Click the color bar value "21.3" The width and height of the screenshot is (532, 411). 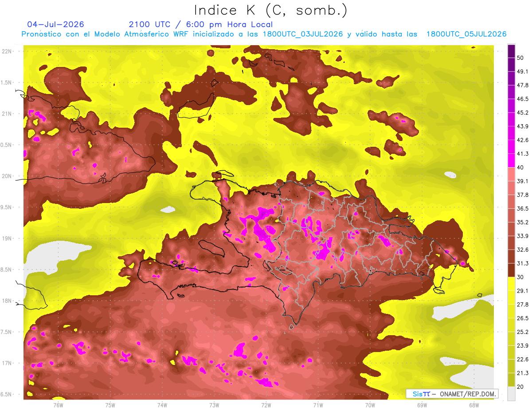(x=522, y=373)
